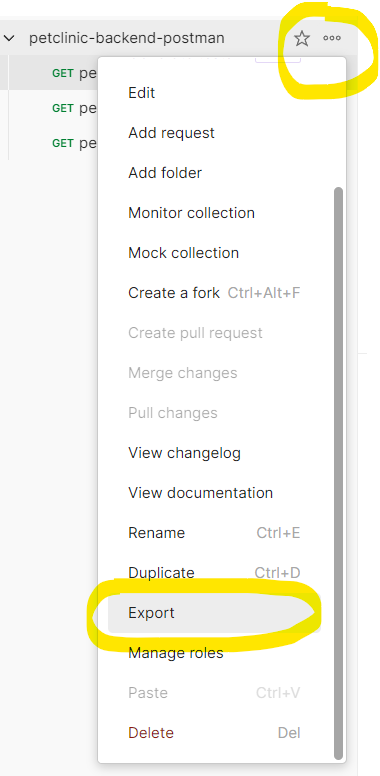Collapse the petclinic-backend-postman collection chevron
Image resolution: width=380 pixels, height=776 pixels.
(9, 38)
